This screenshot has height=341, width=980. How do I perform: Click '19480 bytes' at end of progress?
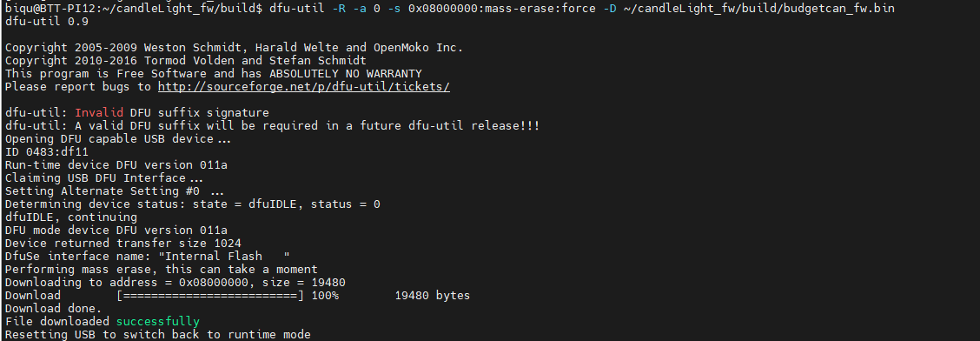[433, 295]
